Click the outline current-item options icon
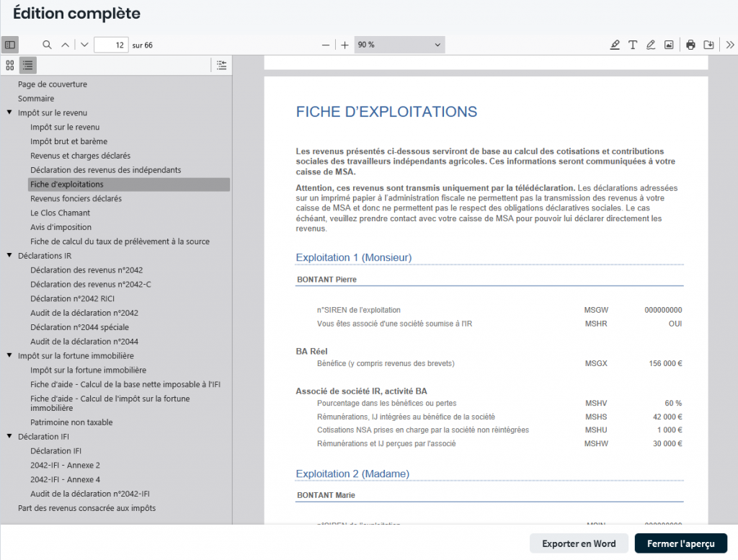The height and width of the screenshot is (560, 738). [x=222, y=66]
